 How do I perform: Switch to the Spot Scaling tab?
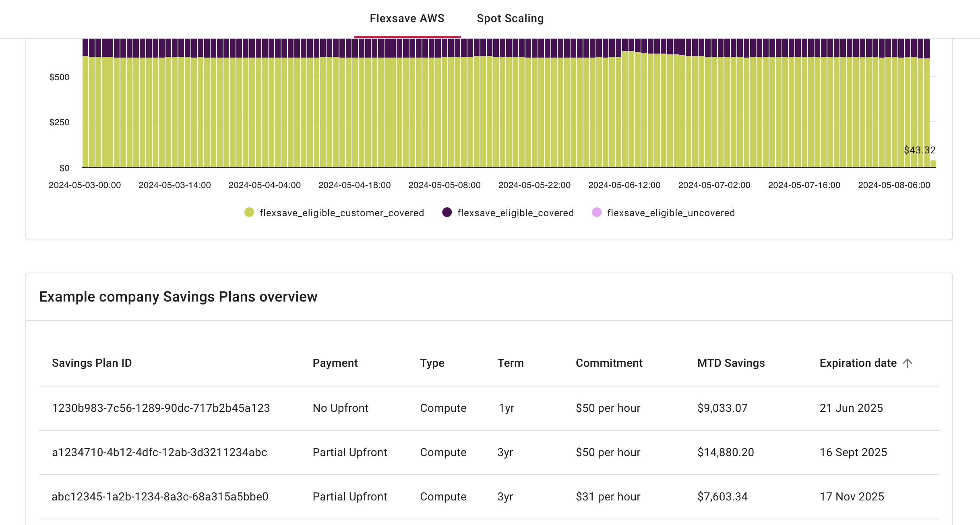(510, 19)
